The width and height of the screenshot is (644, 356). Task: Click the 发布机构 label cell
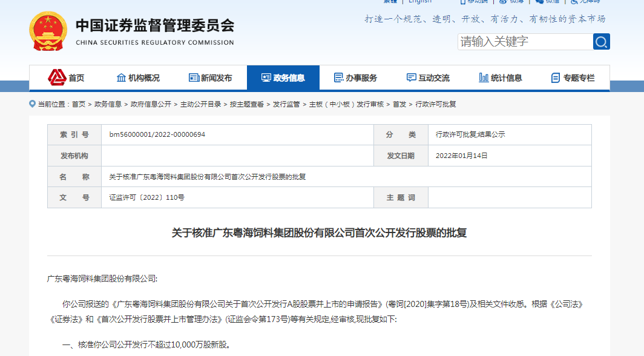(74, 156)
